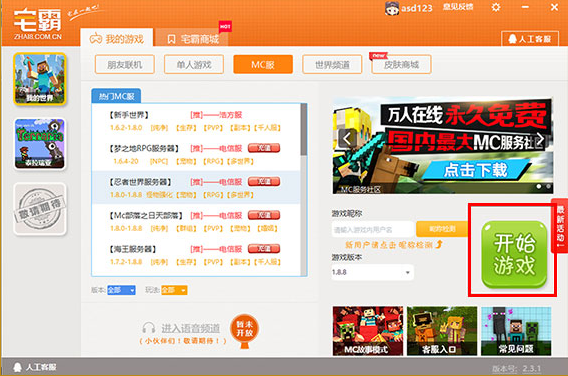Click the 充值 button for 忍者世界服务器
The width and height of the screenshot is (568, 376).
(264, 181)
